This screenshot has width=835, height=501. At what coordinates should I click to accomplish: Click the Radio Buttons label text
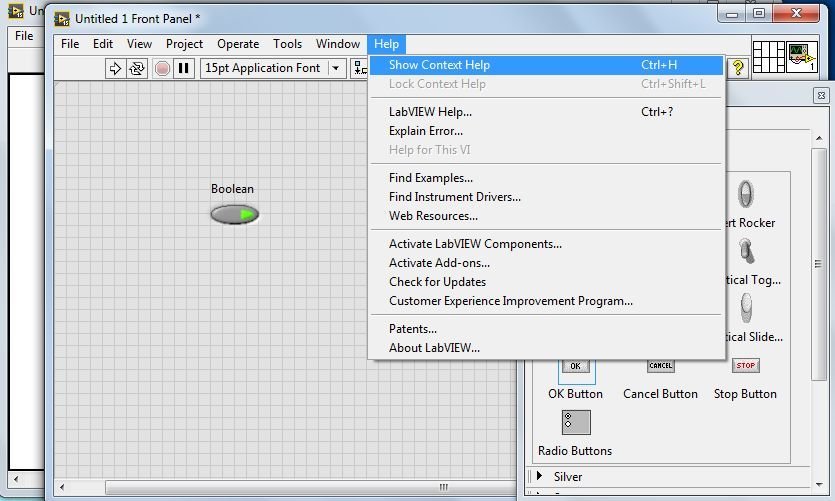[x=575, y=451]
